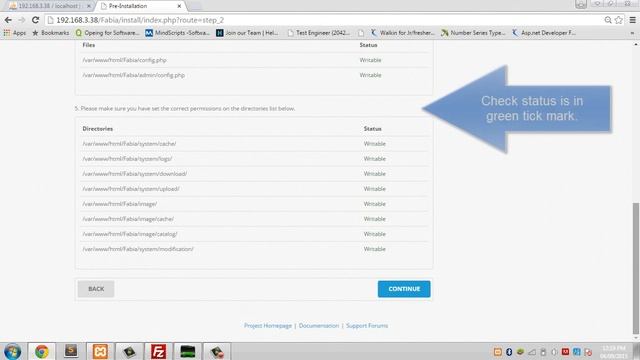Click the zoom magnifier icon in address bar
640x360 pixels.
click(608, 20)
